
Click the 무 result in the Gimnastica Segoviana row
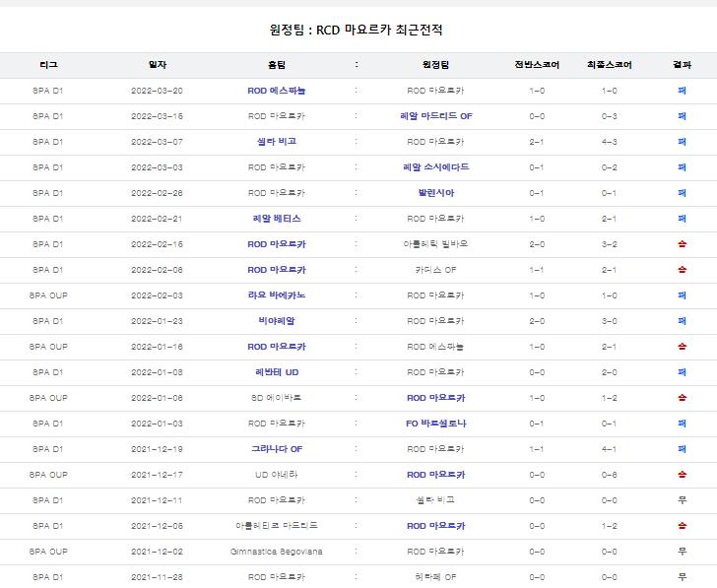click(682, 552)
